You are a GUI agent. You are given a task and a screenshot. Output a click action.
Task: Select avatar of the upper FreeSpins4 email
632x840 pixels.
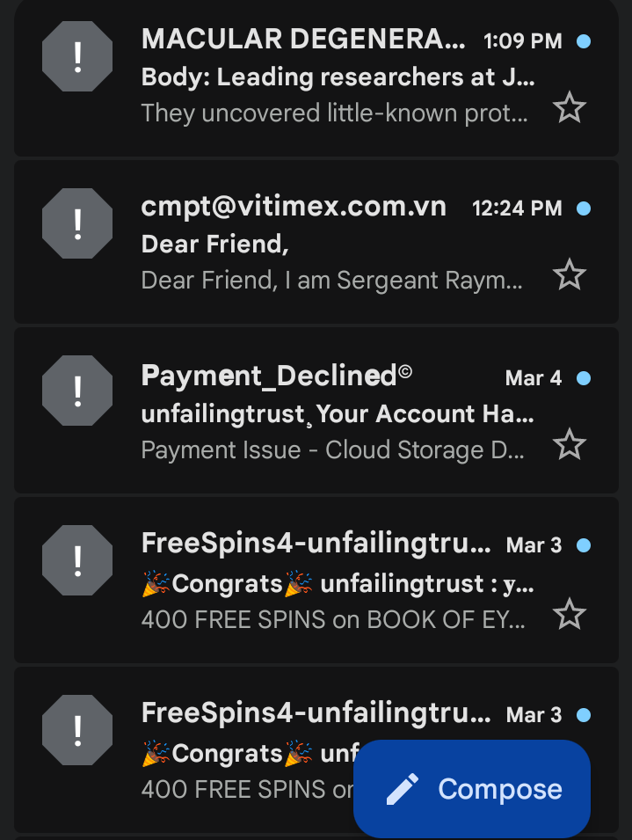[77, 559]
